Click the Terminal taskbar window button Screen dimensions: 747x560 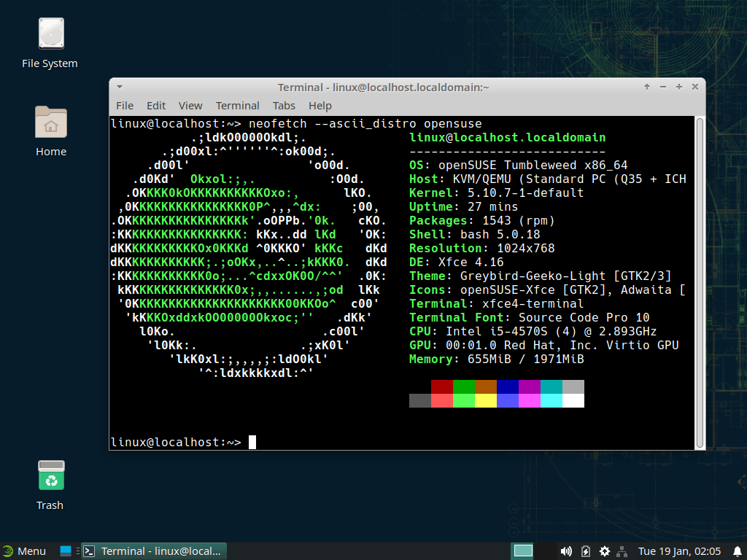[x=153, y=551]
